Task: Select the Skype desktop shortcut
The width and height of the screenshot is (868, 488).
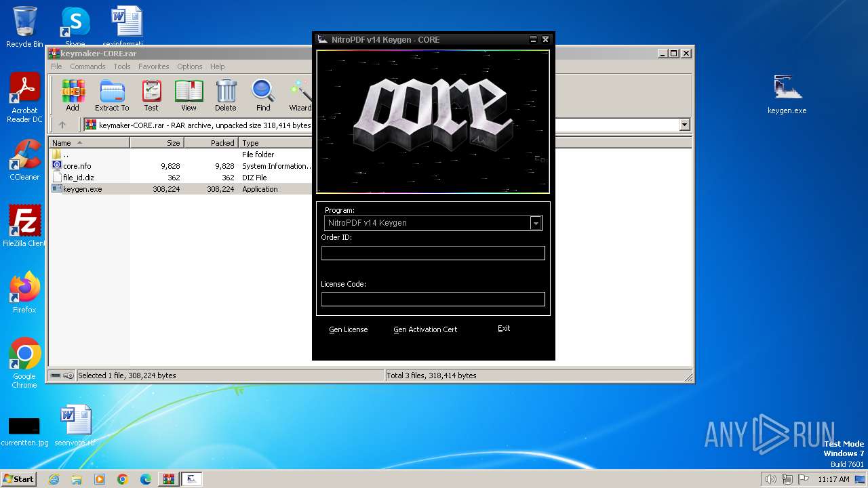Action: [x=75, y=26]
